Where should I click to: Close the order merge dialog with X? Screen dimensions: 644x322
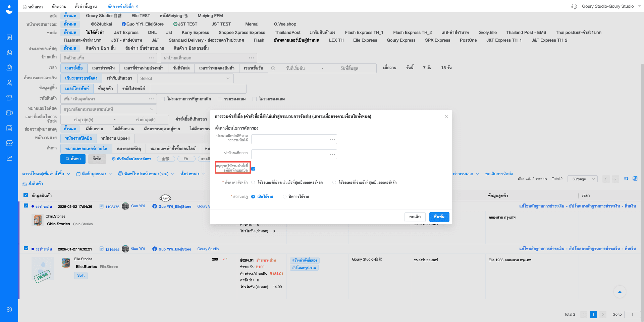coord(446,116)
